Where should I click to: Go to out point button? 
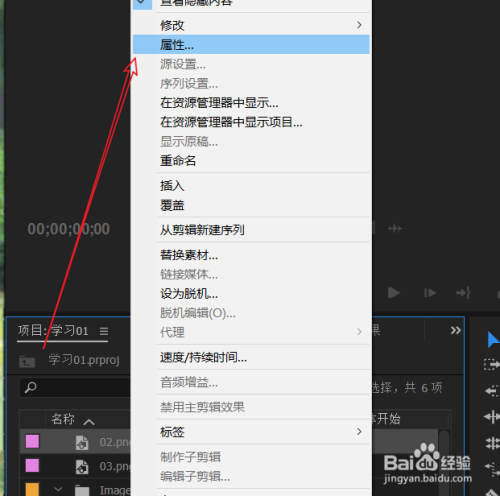[x=463, y=293]
